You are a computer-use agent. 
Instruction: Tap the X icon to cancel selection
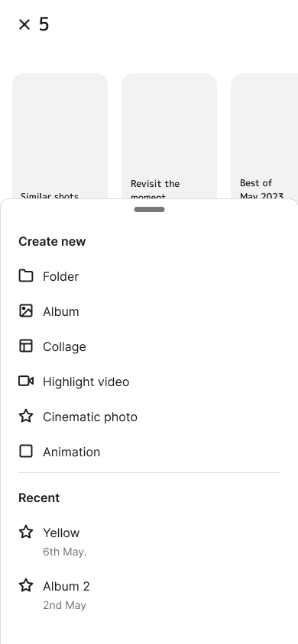24,24
